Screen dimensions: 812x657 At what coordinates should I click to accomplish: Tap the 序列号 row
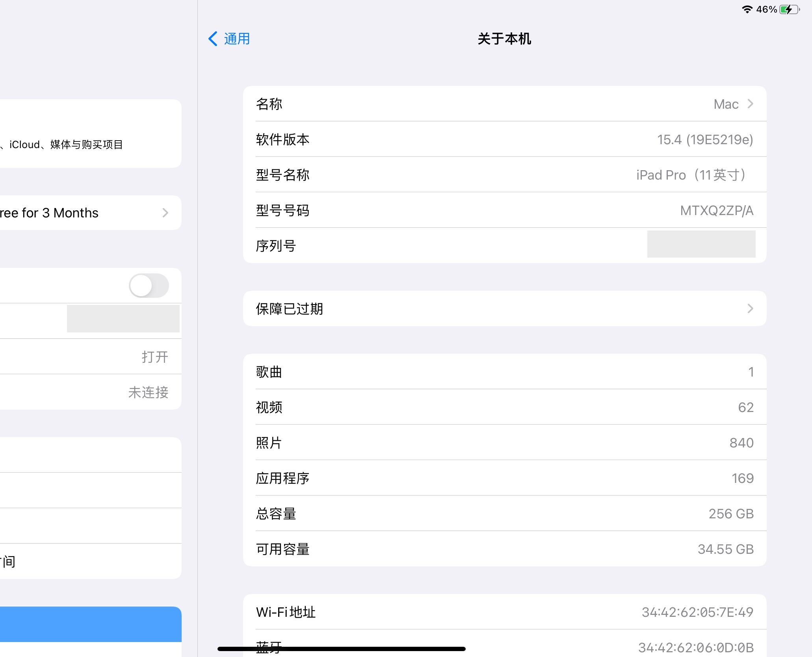(504, 246)
